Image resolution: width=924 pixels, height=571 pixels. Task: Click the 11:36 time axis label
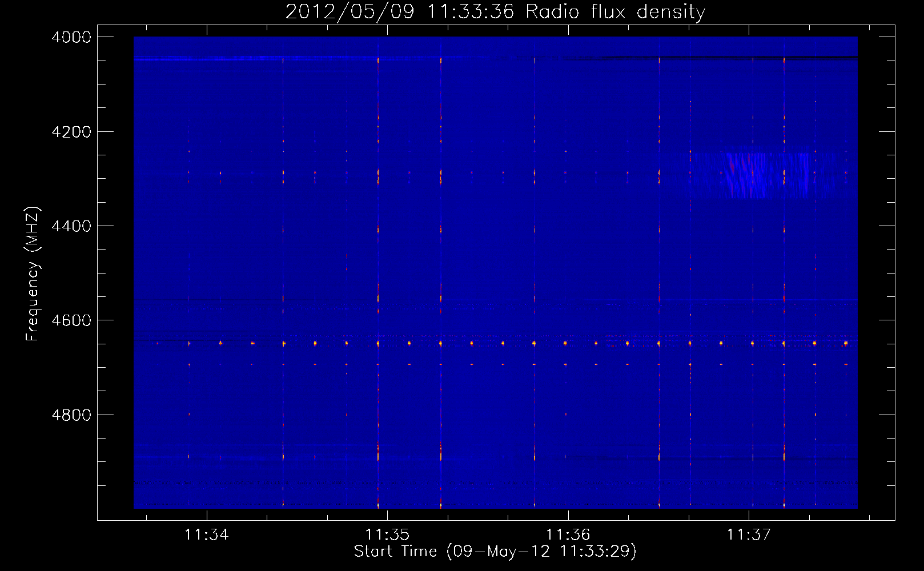(x=568, y=534)
